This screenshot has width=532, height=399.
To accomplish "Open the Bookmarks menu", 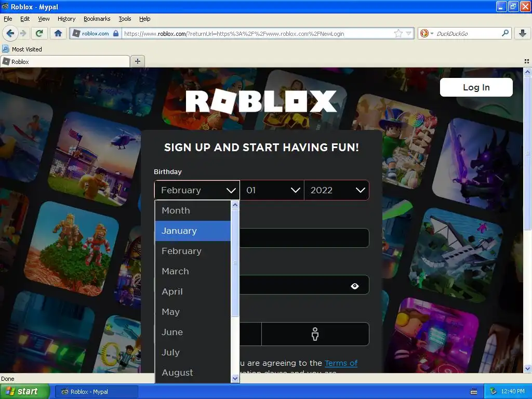I will point(97,19).
